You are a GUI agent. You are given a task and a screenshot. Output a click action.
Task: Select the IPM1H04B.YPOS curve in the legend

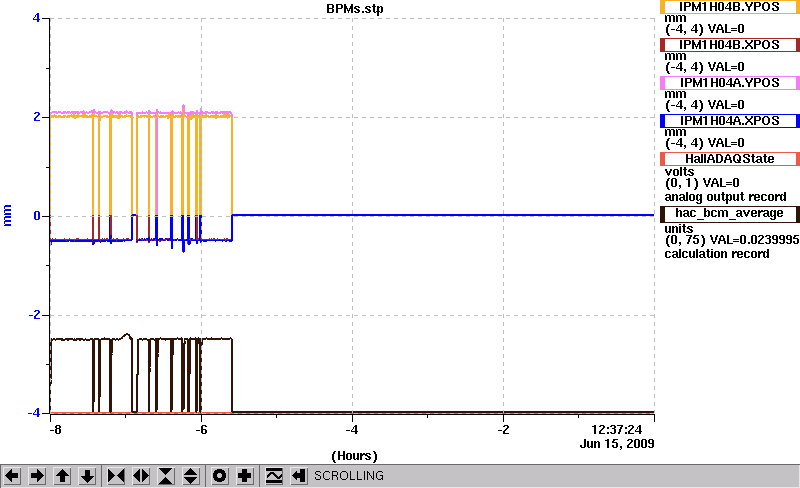[x=730, y=7]
